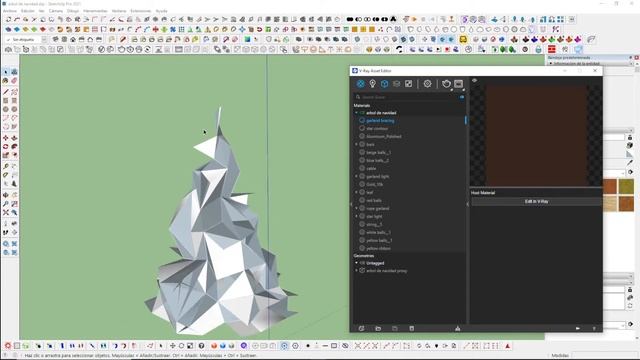Select the Move tool in left toolbar
This screenshot has height=360, width=640.
pyautogui.click(x=6, y=138)
